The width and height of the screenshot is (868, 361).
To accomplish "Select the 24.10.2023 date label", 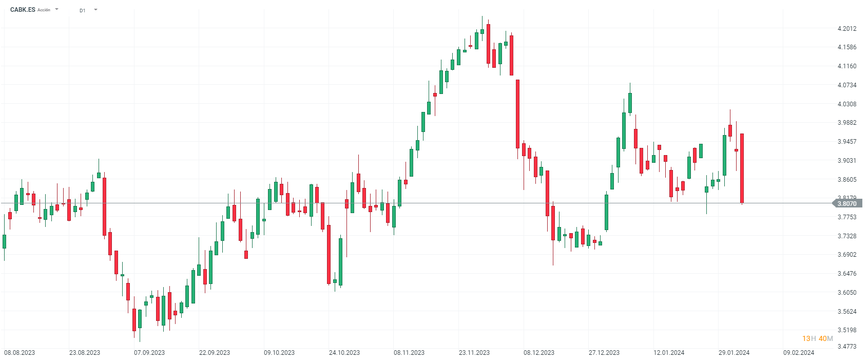I will [x=344, y=353].
